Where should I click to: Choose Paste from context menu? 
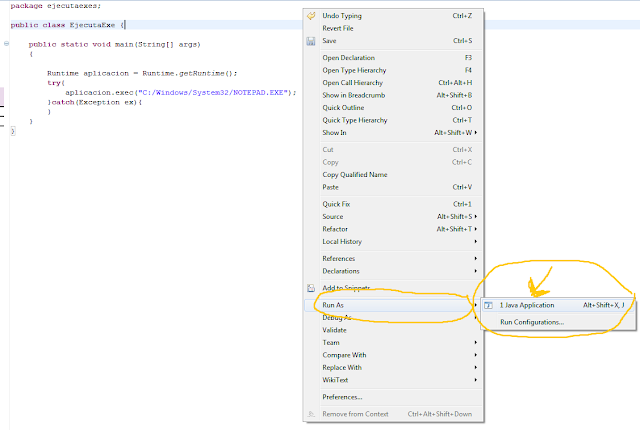click(393, 187)
